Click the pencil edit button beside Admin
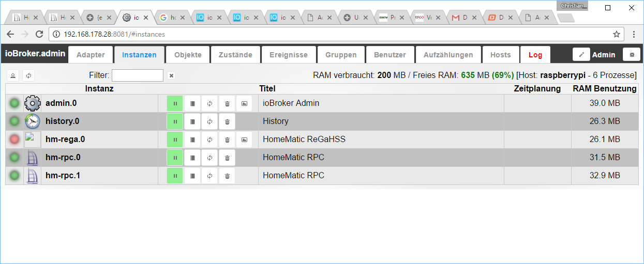The height and width of the screenshot is (264, 644). pos(581,55)
